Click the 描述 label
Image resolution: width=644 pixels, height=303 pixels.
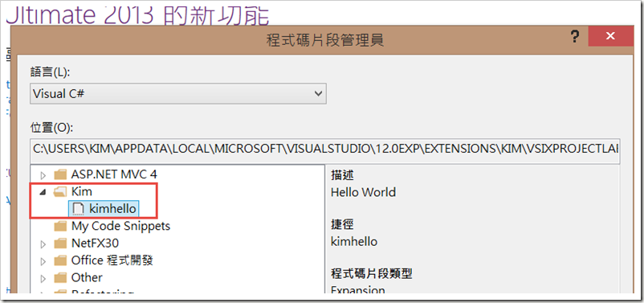click(343, 175)
